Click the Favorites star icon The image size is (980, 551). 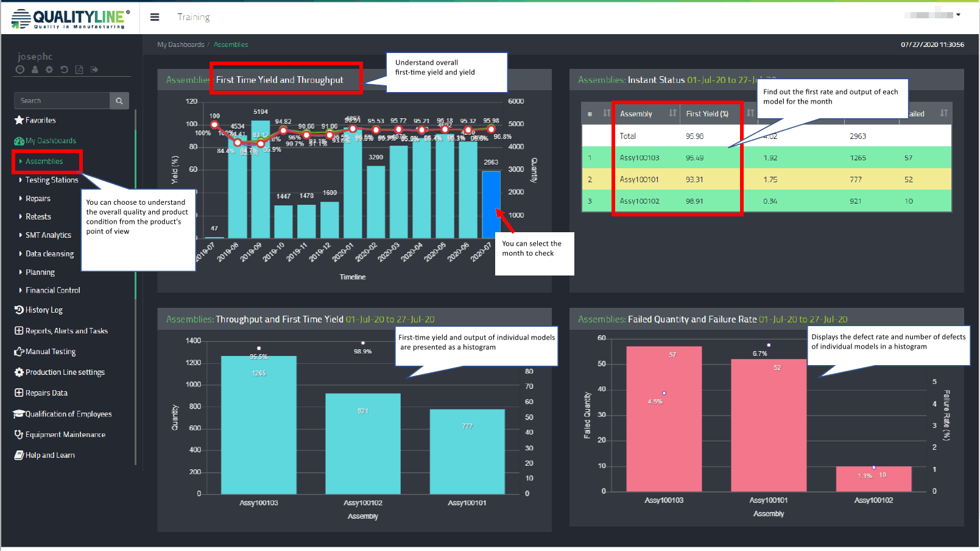pyautogui.click(x=19, y=120)
